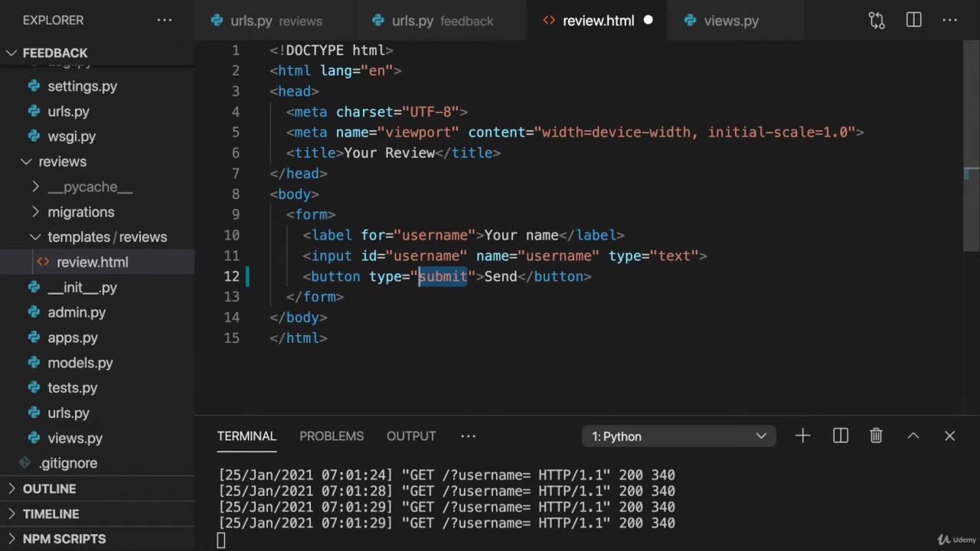Create a new terminal with plus icon
Viewport: 980px width, 551px height.
coord(802,436)
